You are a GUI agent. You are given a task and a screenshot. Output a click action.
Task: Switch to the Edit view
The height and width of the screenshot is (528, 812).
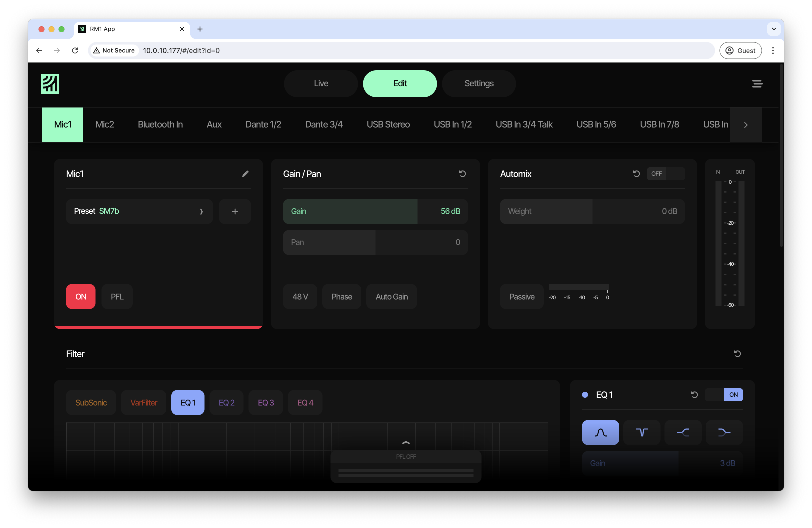point(400,83)
